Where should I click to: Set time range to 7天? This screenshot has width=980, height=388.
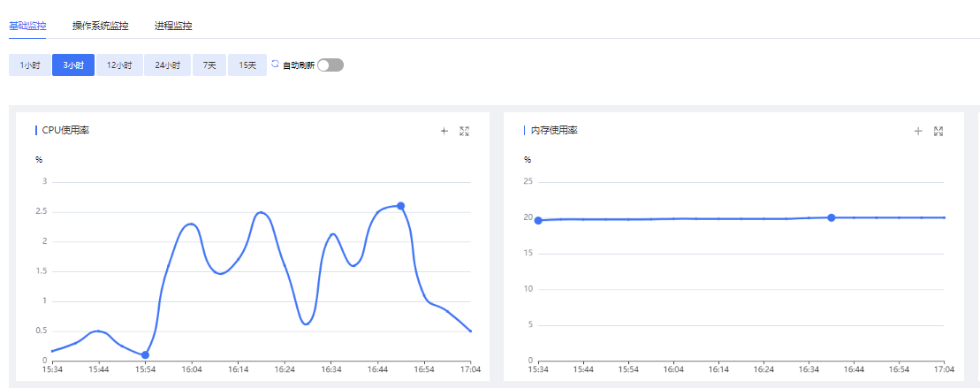209,65
